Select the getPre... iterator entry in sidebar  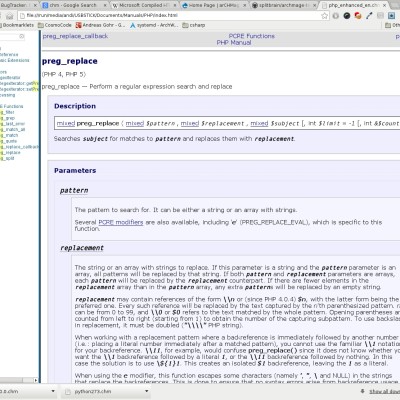tap(19, 83)
